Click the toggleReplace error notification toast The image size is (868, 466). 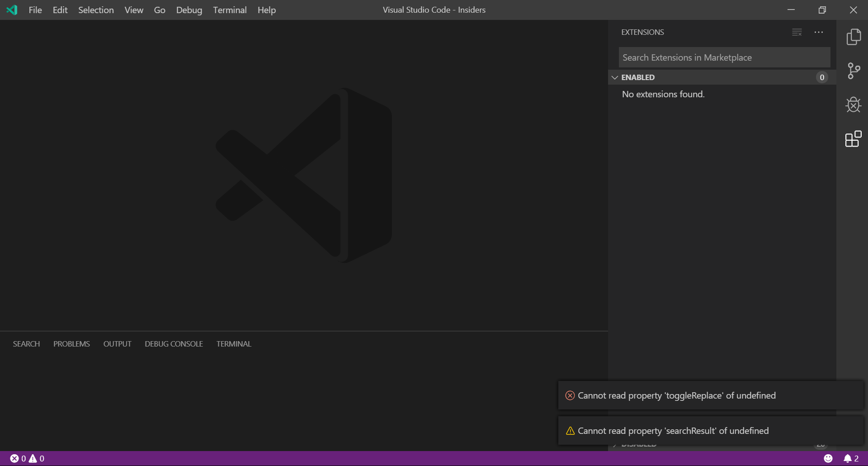point(678,395)
